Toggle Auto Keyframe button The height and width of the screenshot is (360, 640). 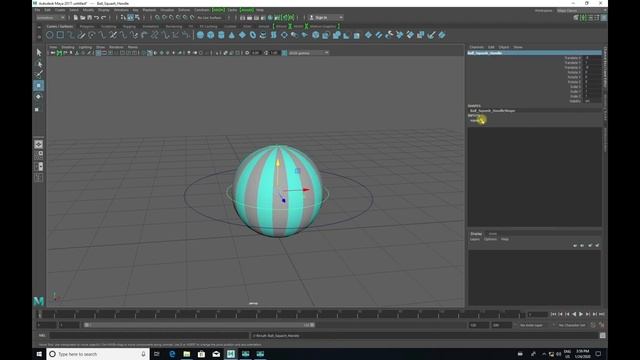click(593, 325)
